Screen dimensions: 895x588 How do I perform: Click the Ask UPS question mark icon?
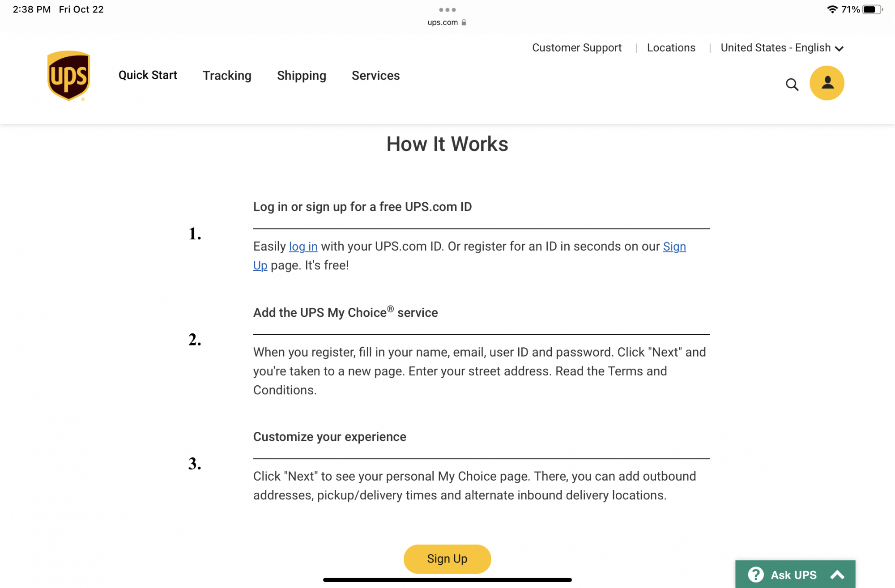click(756, 575)
